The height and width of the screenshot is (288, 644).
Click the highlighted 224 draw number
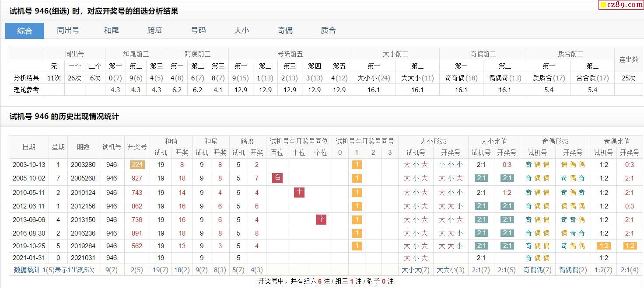[x=137, y=165]
